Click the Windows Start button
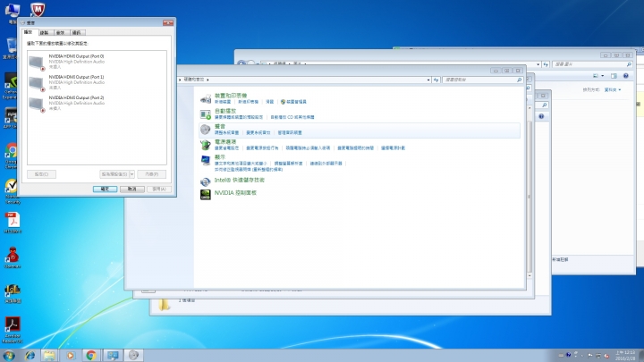644x362 pixels. click(x=9, y=355)
